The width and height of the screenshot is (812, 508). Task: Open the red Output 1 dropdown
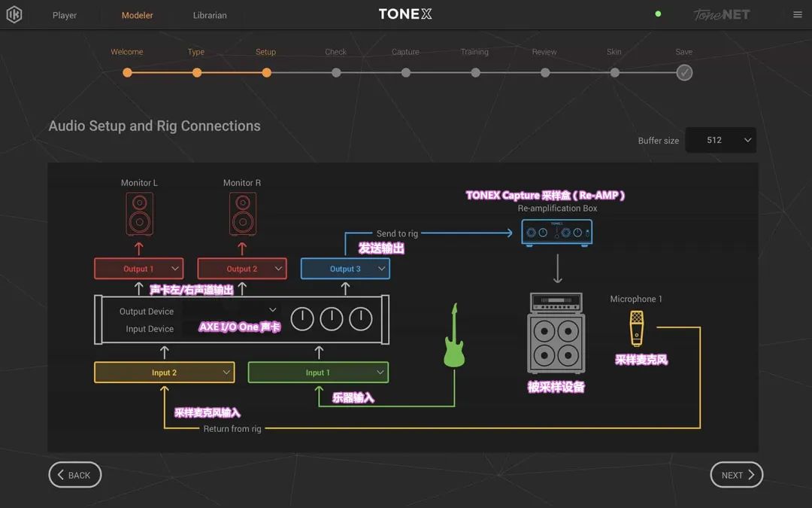tap(139, 269)
